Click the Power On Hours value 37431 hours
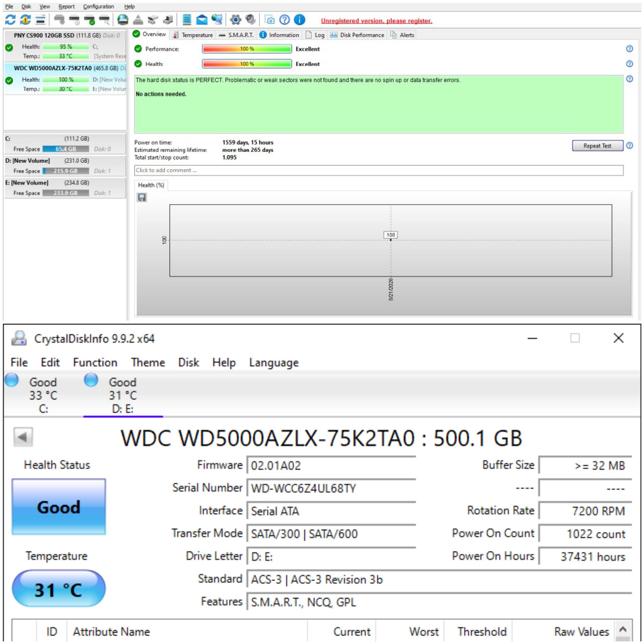The image size is (644, 644). pyautogui.click(x=585, y=556)
